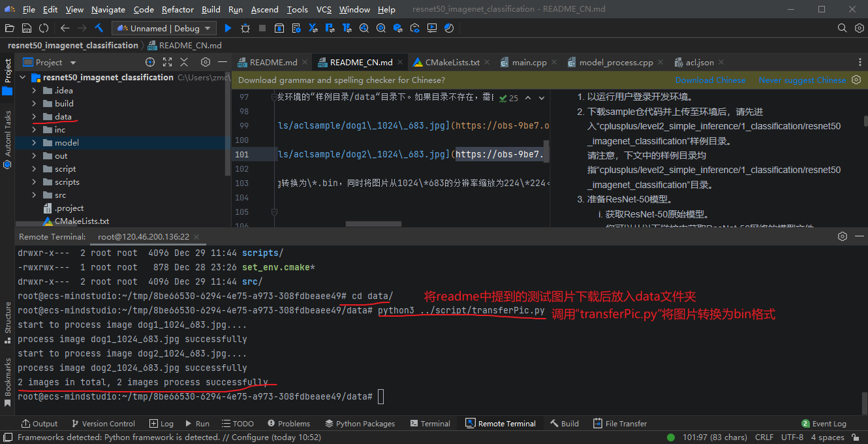Click the Search magnifier icon at top right
This screenshot has height=444, width=868.
(x=843, y=28)
